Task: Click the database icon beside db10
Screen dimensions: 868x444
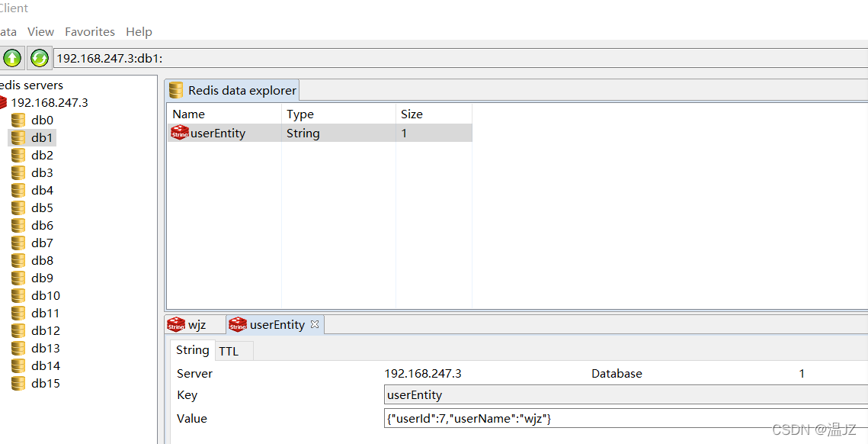Action: click(x=18, y=295)
